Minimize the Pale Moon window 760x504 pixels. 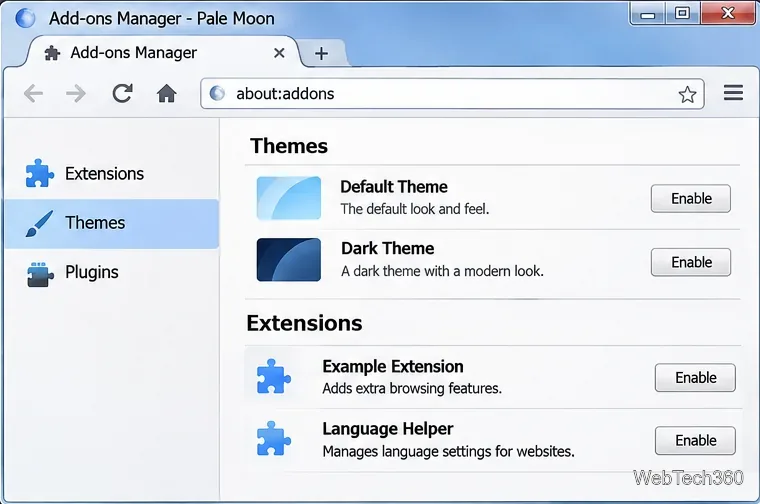647,14
